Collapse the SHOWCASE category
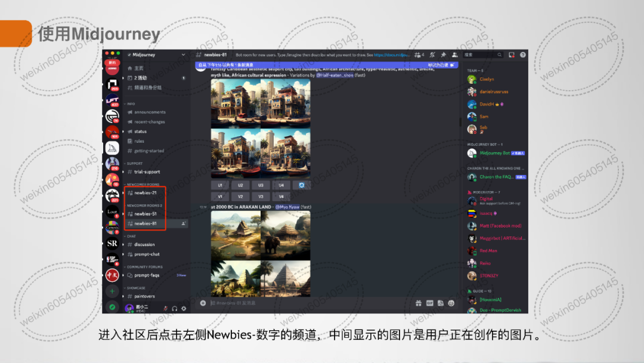This screenshot has height=363, width=644. pos(135,288)
